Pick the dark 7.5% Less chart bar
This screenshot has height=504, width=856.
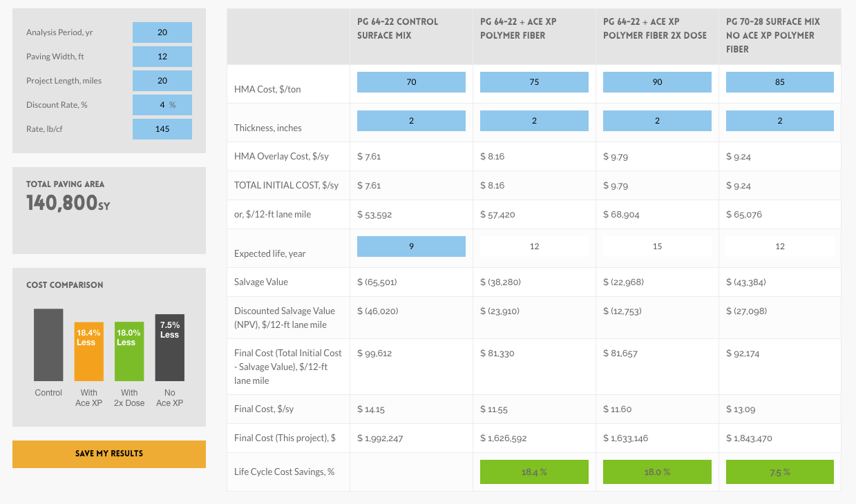(x=170, y=347)
